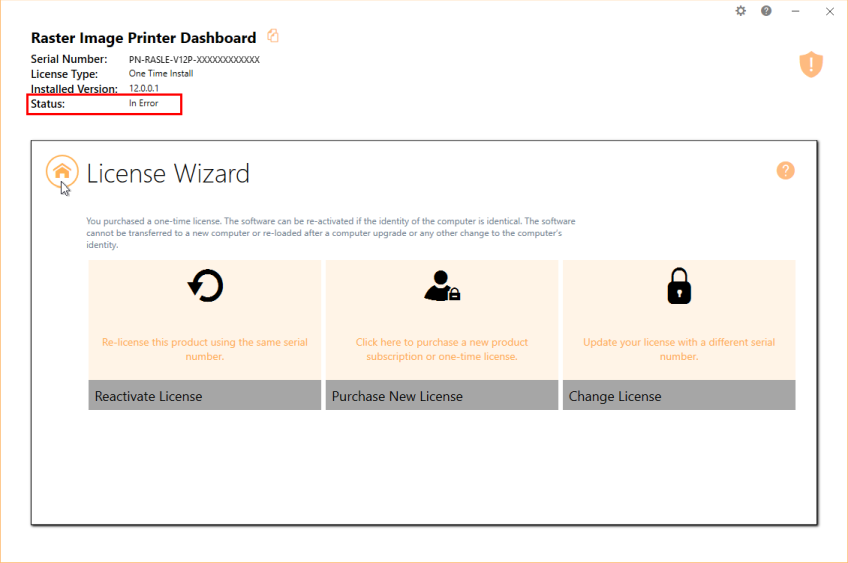The image size is (848, 563).
Task: Click the serial number PN-RASLE-V12P value
Action: 194,59
